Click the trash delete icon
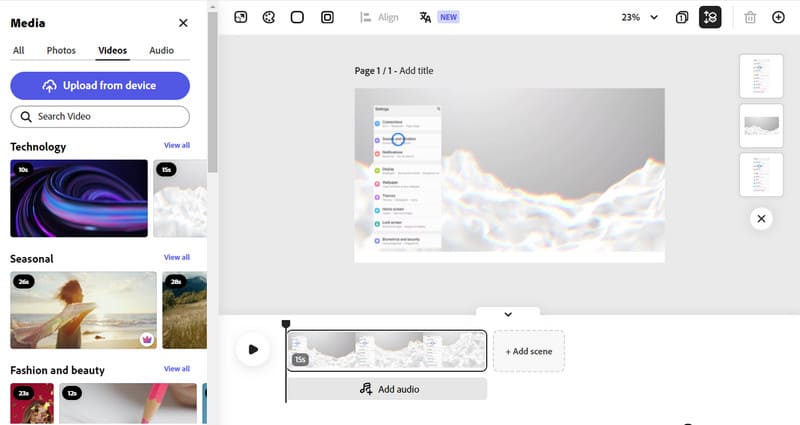 [x=750, y=17]
